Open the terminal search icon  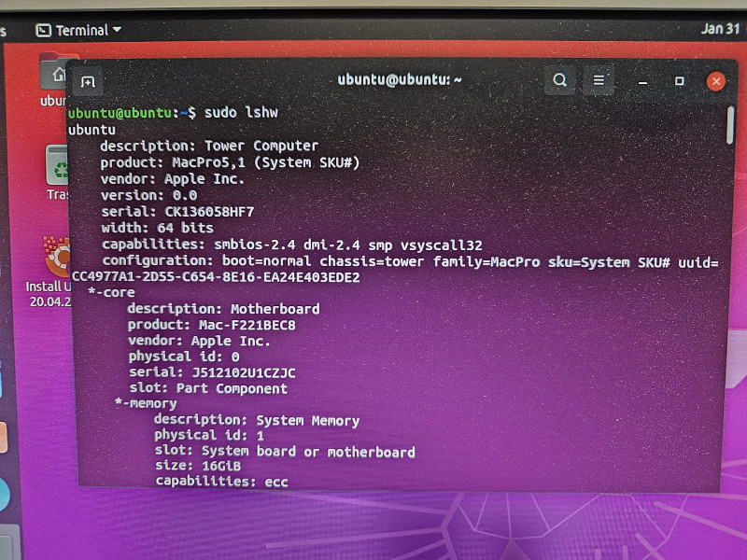pos(559,80)
